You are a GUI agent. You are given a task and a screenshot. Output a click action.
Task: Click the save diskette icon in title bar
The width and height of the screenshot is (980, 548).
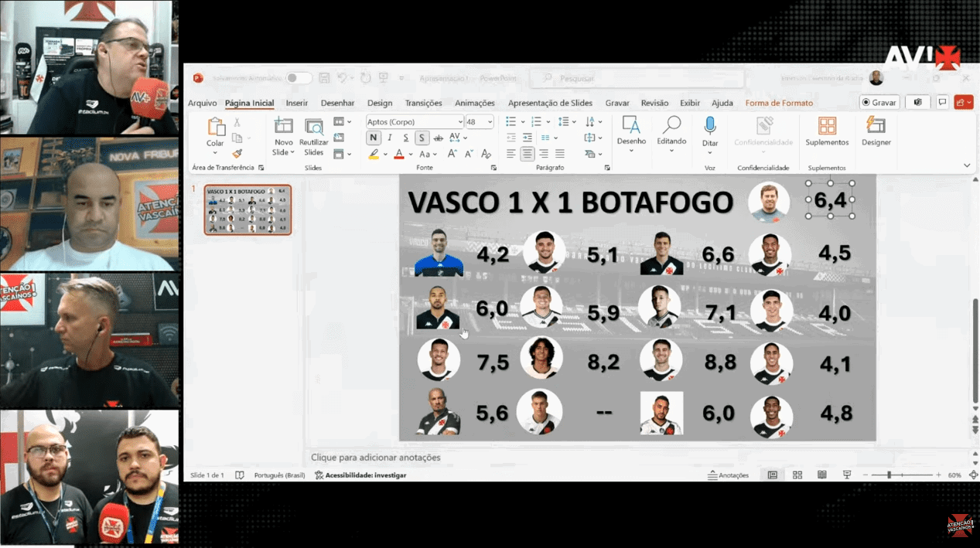pos(324,78)
